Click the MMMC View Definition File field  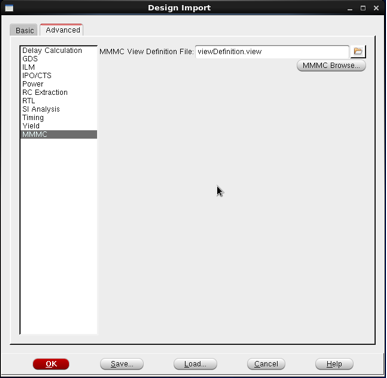click(x=272, y=52)
